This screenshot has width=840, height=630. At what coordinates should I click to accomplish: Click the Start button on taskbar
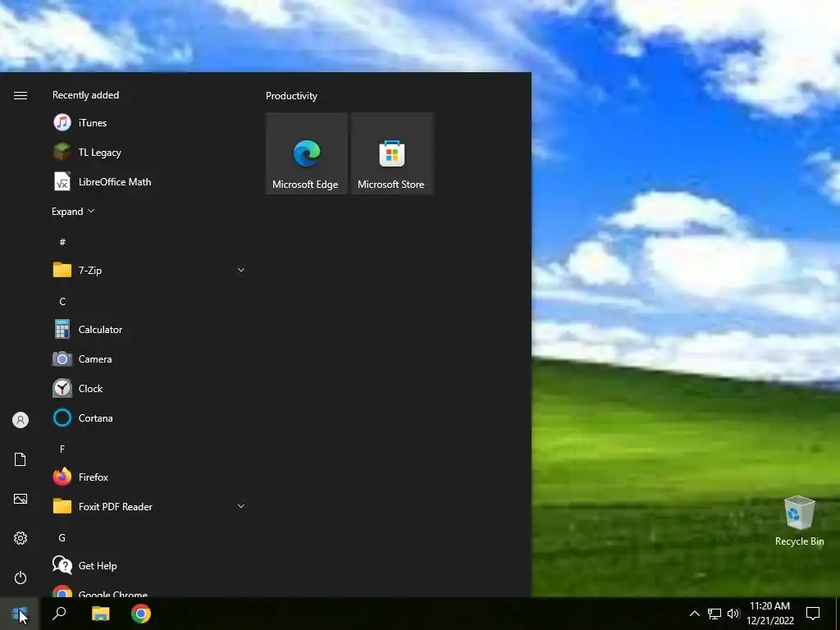click(20, 614)
